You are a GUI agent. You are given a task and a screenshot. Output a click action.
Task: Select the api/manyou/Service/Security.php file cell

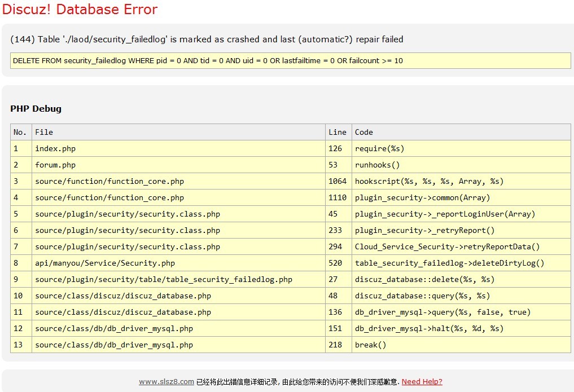[179, 263]
